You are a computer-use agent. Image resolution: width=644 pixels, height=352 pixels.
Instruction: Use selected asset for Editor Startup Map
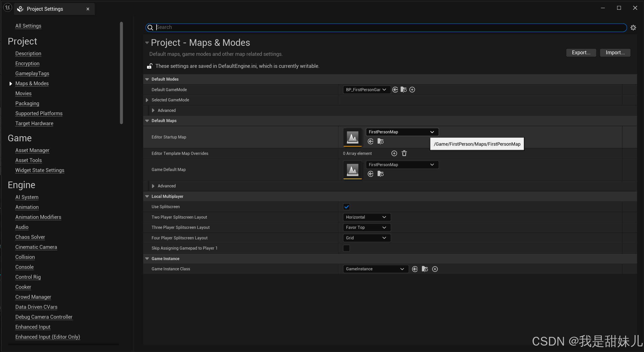click(x=370, y=141)
